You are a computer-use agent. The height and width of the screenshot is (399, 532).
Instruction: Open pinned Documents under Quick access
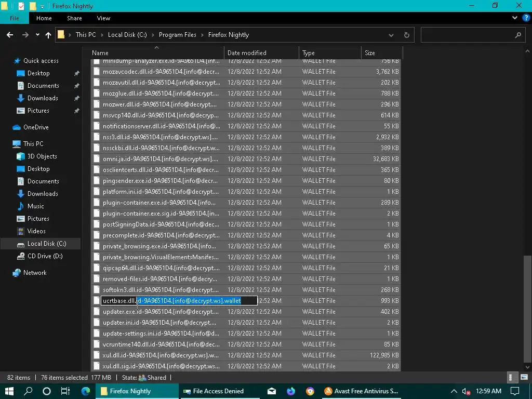(x=43, y=86)
